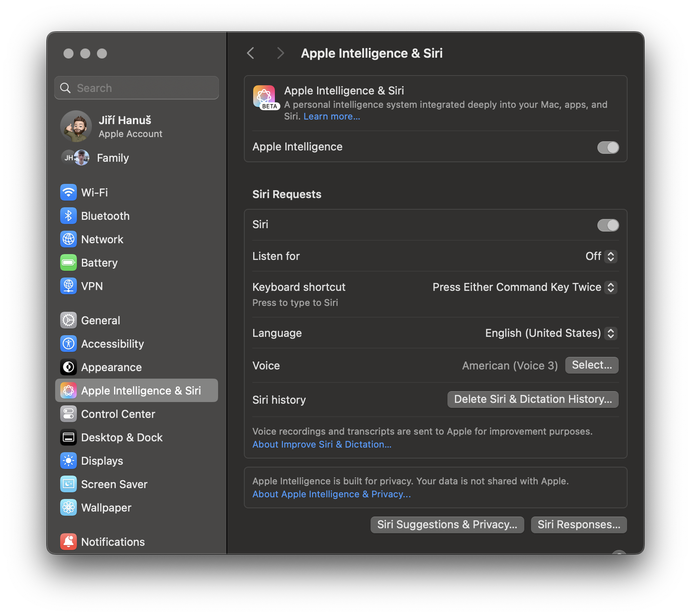
Task: Open Accessibility settings pane
Action: [137, 344]
